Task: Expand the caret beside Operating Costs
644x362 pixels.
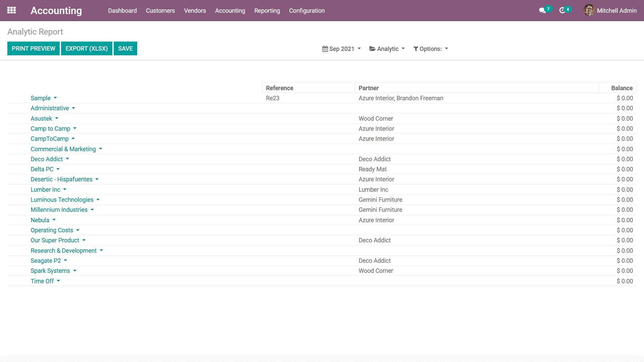Action: [x=78, y=230]
